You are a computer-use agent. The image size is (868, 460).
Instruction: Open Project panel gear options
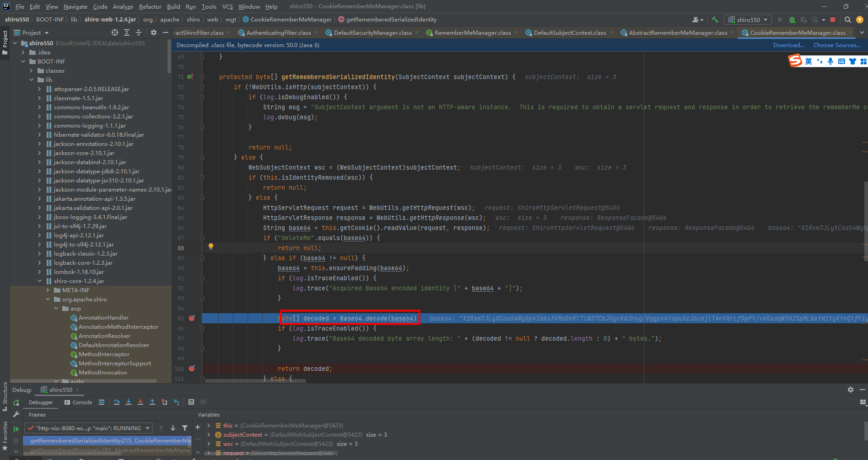point(154,32)
